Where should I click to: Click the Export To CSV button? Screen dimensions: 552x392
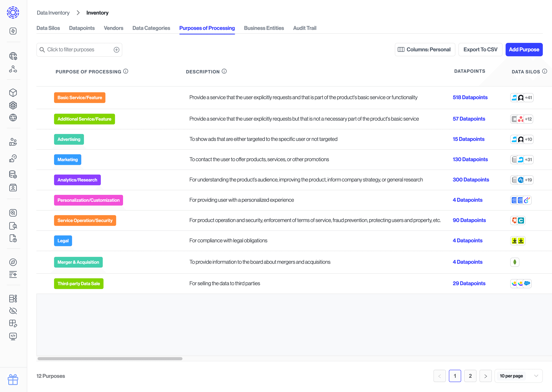click(480, 50)
